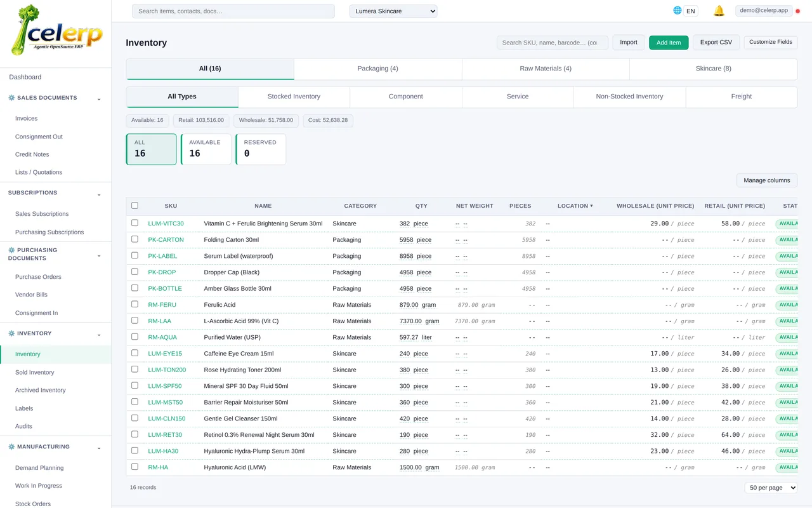Open Archived Inventory in the sidebar
Screen dimensions: 812x508
(41, 391)
